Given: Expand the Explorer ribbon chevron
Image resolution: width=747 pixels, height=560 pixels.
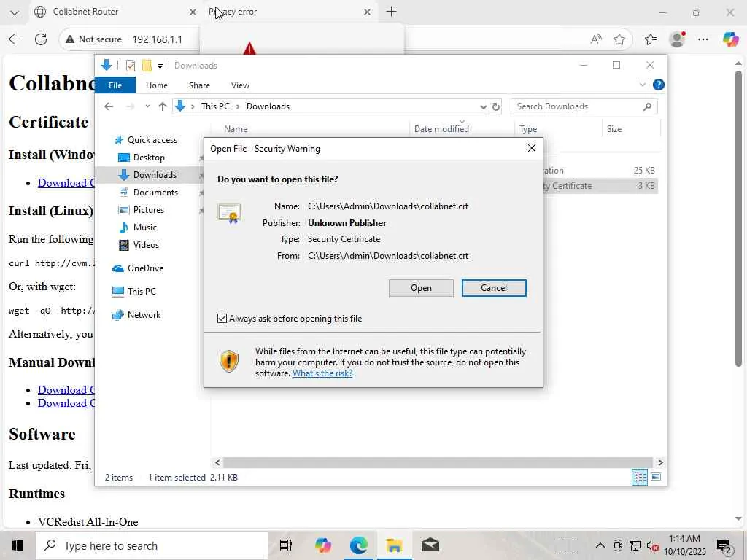Looking at the screenshot, I should tap(642, 85).
